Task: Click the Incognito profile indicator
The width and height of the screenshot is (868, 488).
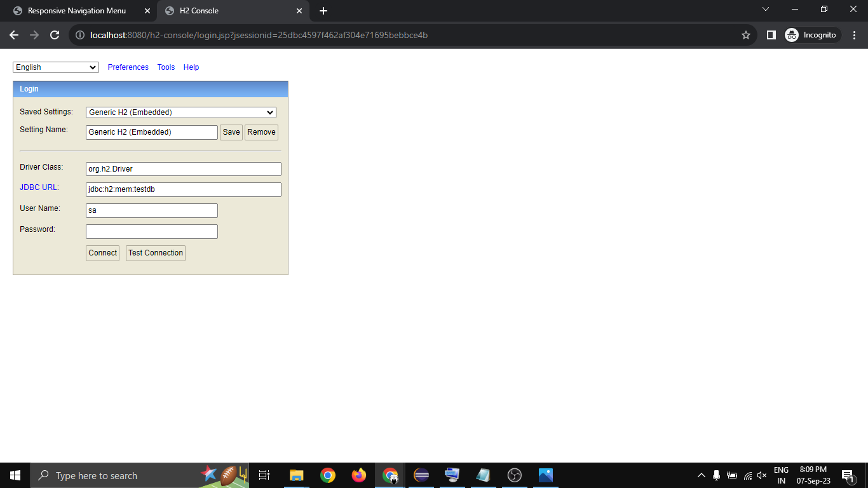Action: point(811,35)
